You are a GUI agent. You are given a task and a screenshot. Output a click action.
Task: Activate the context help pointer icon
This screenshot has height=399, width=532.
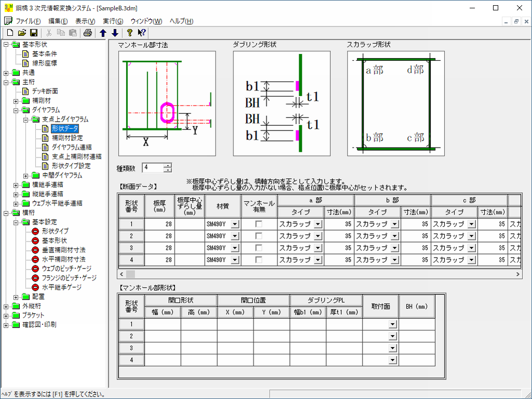[x=142, y=33]
